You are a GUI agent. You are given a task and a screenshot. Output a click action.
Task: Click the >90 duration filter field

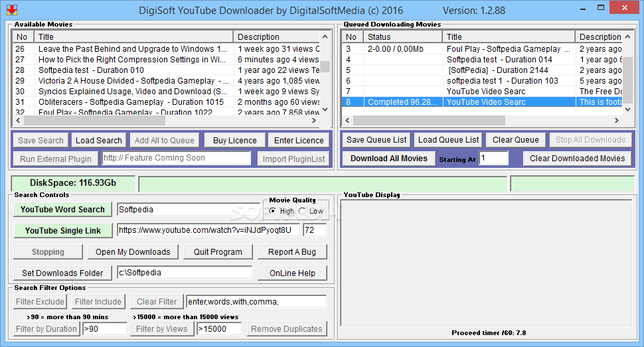click(x=105, y=329)
